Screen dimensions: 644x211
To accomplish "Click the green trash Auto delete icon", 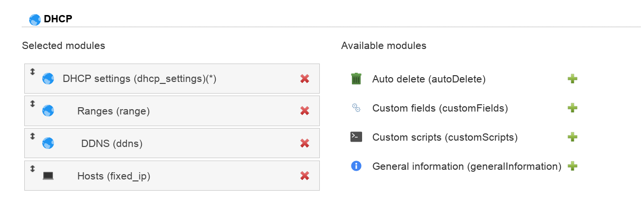I will (x=356, y=79).
